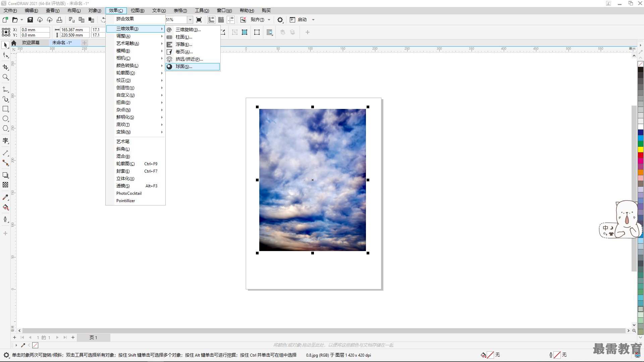Open zoom level dropdown
The image size is (644, 362).
[x=190, y=20]
